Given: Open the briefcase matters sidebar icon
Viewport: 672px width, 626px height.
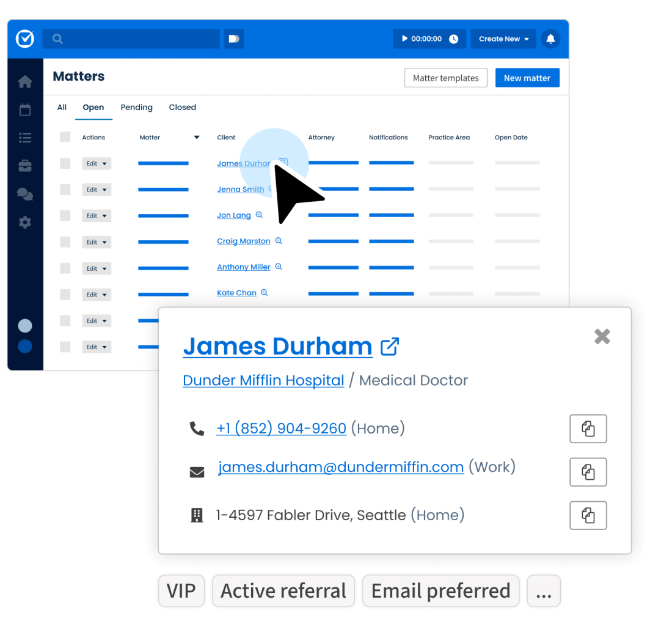Looking at the screenshot, I should [x=25, y=166].
